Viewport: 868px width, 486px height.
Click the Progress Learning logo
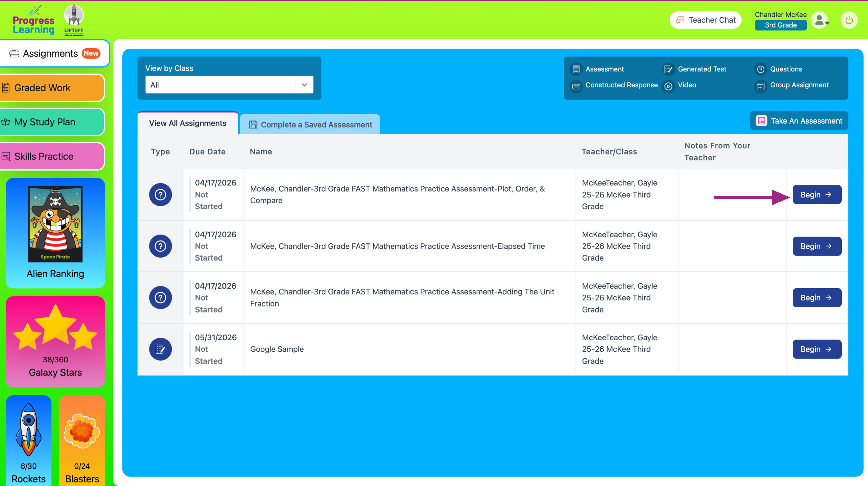33,21
